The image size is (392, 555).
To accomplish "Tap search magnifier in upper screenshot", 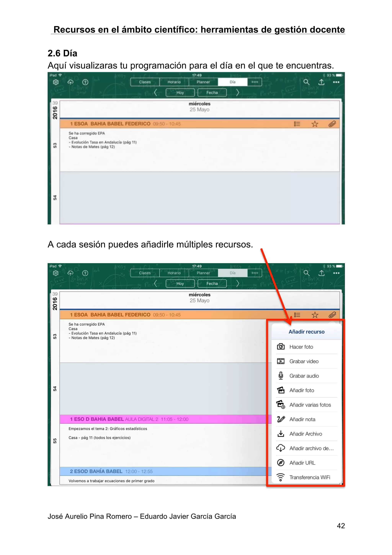I will [306, 82].
